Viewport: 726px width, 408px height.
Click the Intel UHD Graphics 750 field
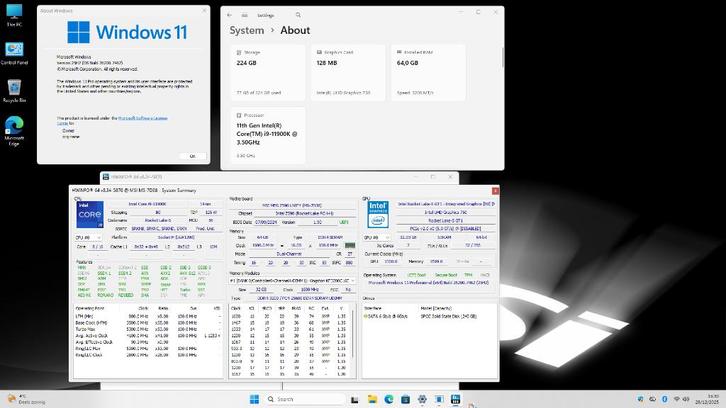coord(446,212)
